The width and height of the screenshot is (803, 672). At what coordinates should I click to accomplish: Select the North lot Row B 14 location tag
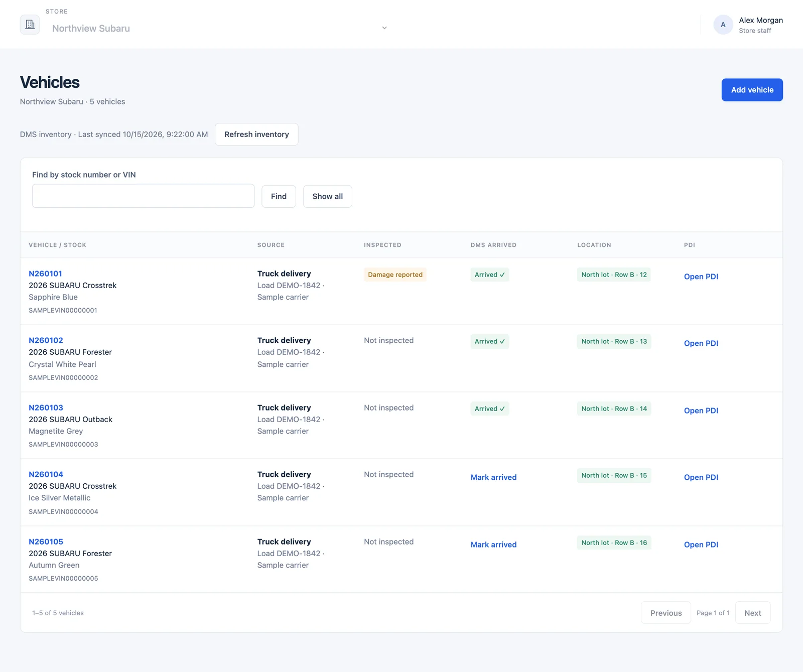614,409
